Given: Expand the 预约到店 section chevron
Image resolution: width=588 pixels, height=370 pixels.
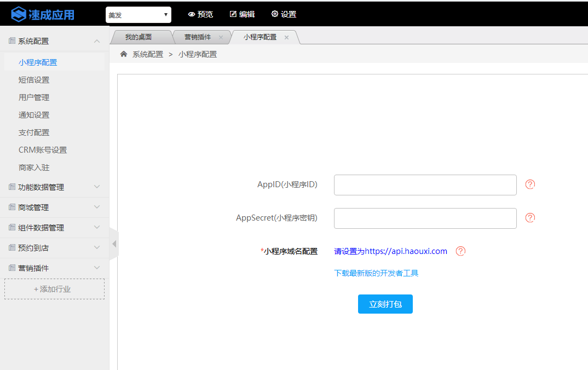Looking at the screenshot, I should pos(97,247).
